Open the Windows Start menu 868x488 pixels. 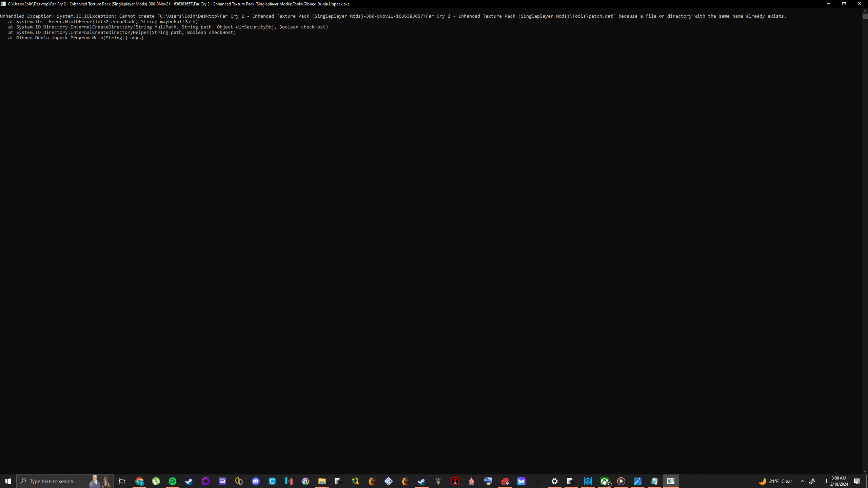(8, 481)
